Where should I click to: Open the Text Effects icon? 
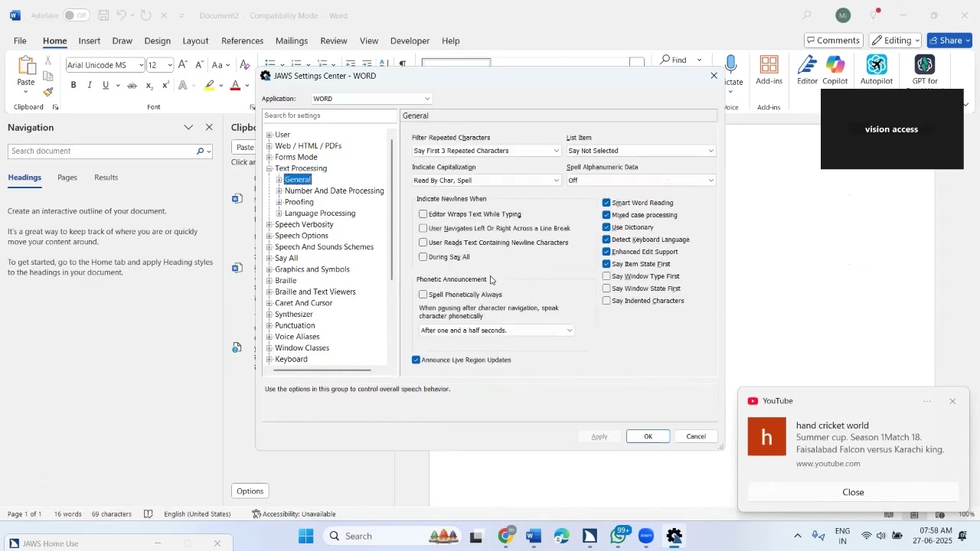click(x=183, y=85)
